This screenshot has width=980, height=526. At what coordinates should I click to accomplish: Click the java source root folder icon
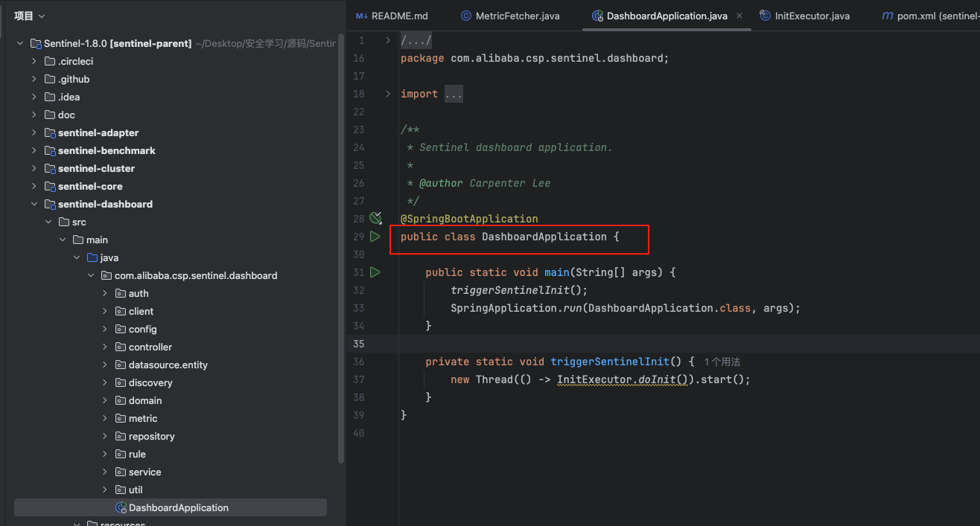[x=92, y=258]
